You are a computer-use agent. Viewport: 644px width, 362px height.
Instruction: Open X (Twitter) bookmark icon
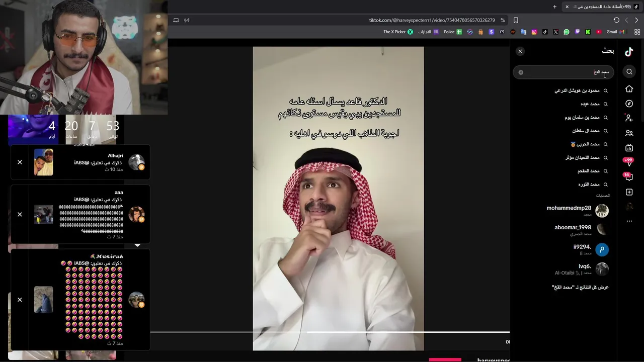pyautogui.click(x=555, y=32)
